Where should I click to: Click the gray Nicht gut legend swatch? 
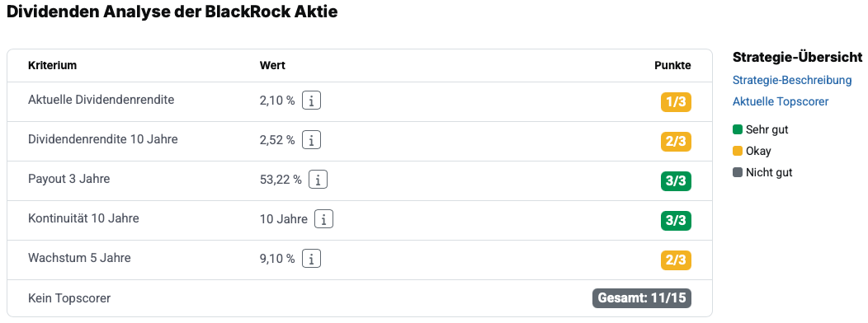738,172
